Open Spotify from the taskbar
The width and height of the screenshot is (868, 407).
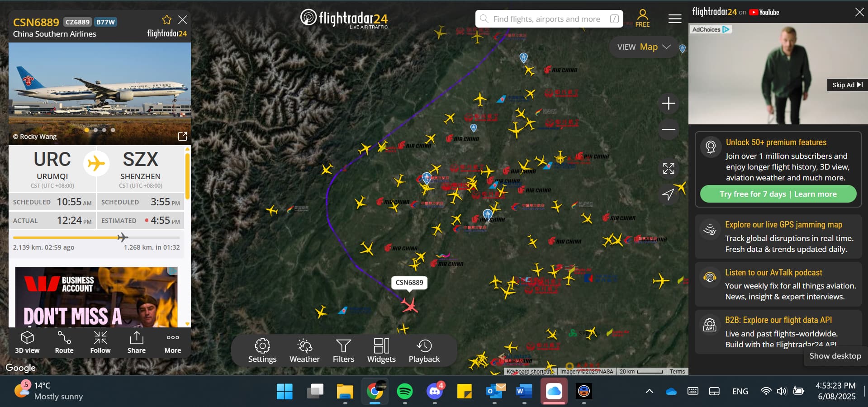(x=405, y=391)
